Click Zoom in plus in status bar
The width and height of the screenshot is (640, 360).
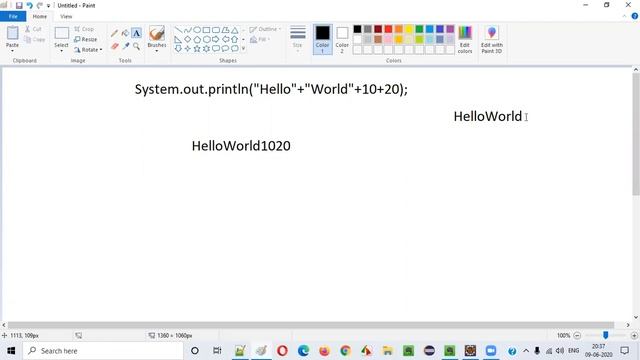[x=634, y=336]
